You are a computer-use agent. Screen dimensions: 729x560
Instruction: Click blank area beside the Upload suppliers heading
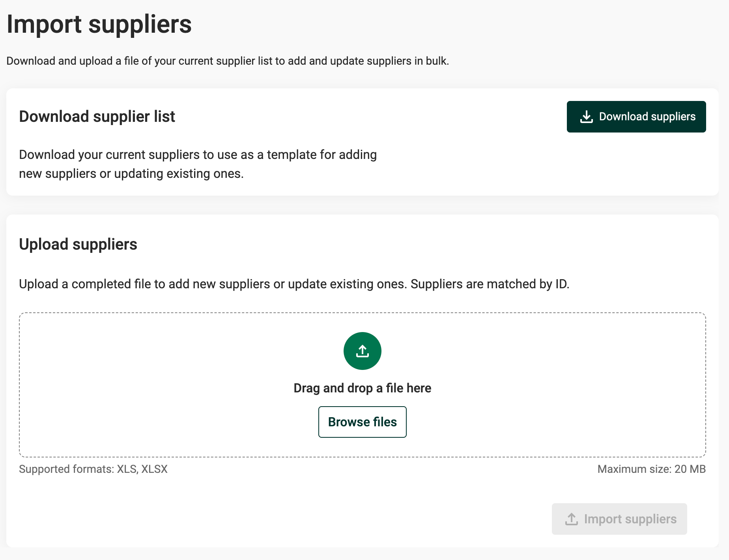click(x=394, y=245)
